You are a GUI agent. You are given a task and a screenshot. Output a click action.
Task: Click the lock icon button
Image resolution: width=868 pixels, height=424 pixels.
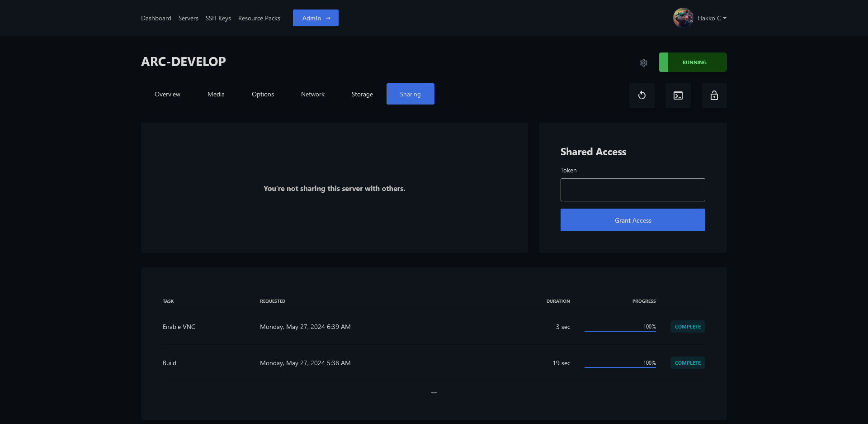(x=714, y=95)
